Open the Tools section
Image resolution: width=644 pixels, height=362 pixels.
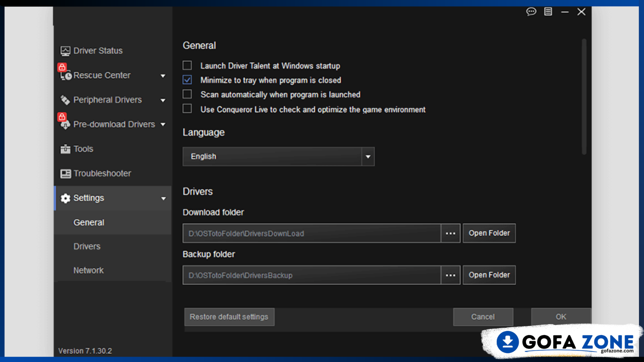coord(83,149)
